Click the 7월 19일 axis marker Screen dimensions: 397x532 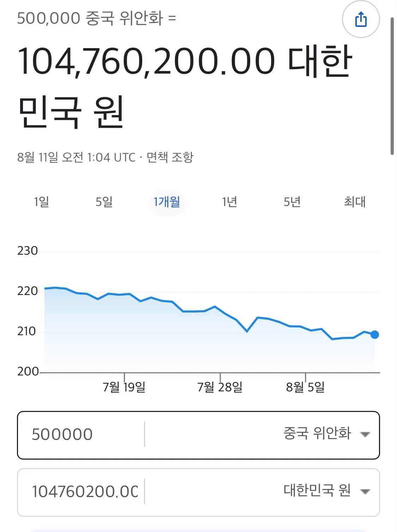(x=124, y=387)
